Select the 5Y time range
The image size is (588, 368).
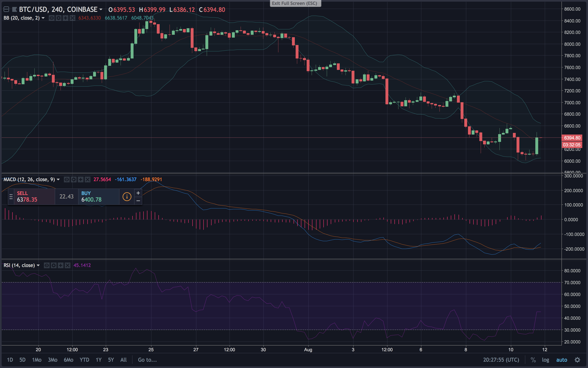[x=111, y=360]
